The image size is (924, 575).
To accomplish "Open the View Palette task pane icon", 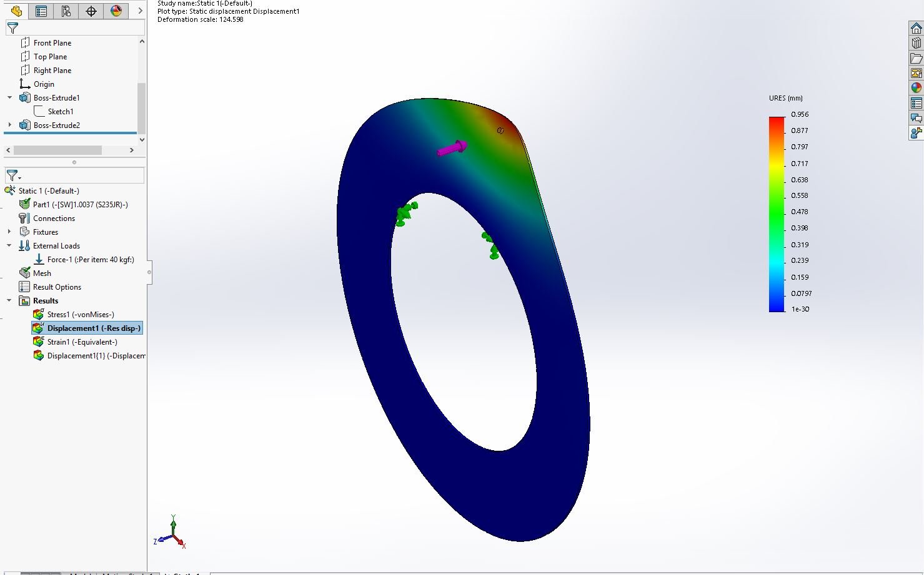I will tap(917, 72).
